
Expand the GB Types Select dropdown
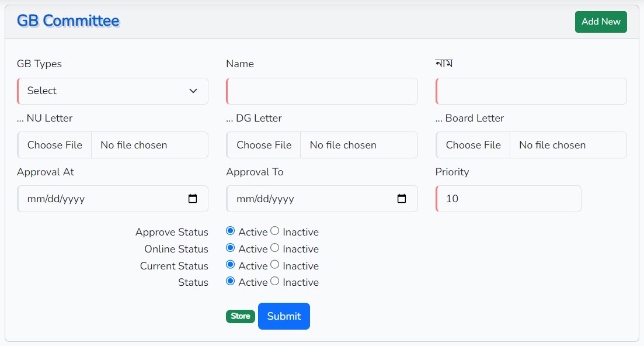pyautogui.click(x=113, y=91)
